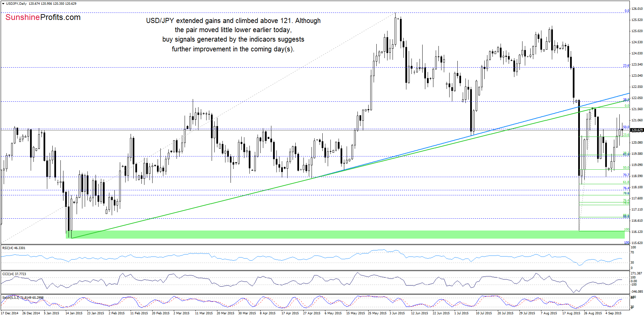Click the 119.580 price axis label
This screenshot has width=644, height=316.
click(x=637, y=154)
